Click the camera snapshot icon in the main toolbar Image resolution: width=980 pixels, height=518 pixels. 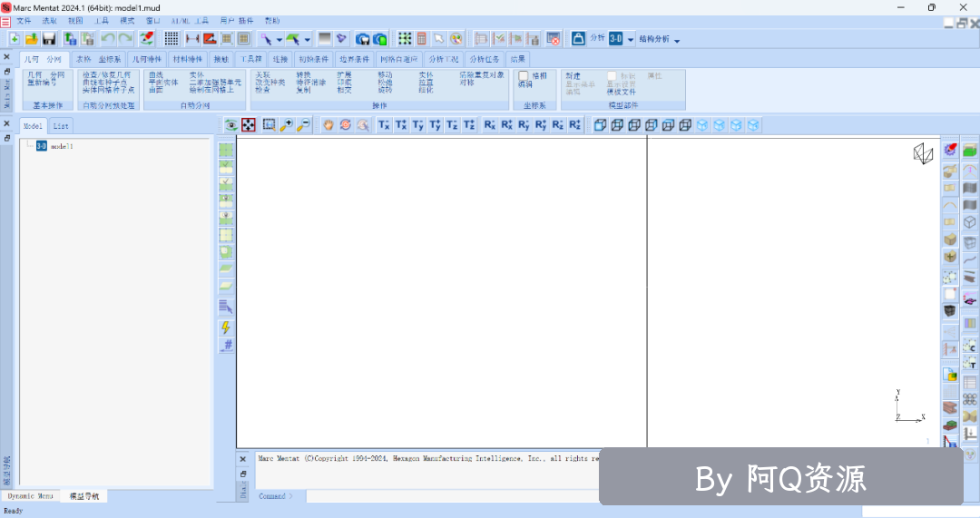(x=362, y=39)
